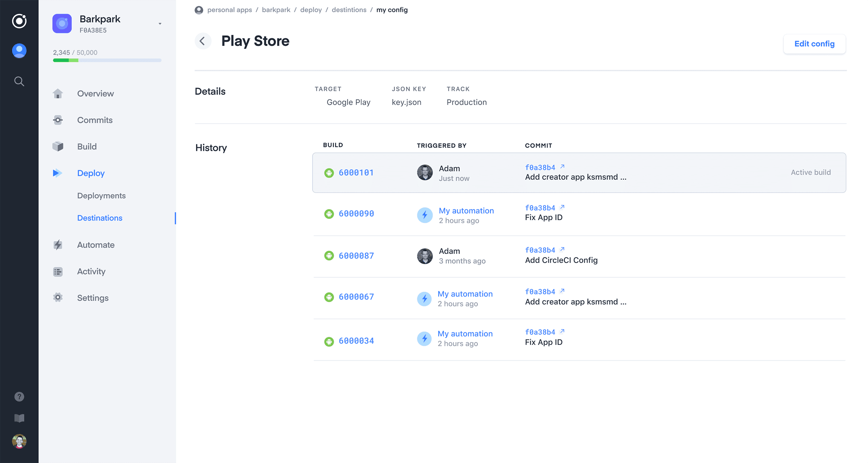
Task: Open the help question mark icon
Action: click(19, 396)
